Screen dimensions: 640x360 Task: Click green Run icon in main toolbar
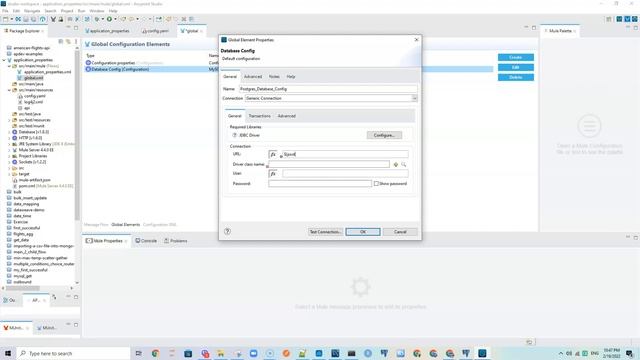pyautogui.click(x=109, y=19)
